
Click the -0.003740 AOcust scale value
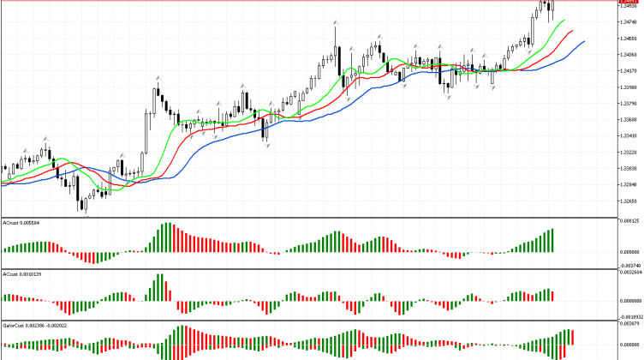point(628,266)
